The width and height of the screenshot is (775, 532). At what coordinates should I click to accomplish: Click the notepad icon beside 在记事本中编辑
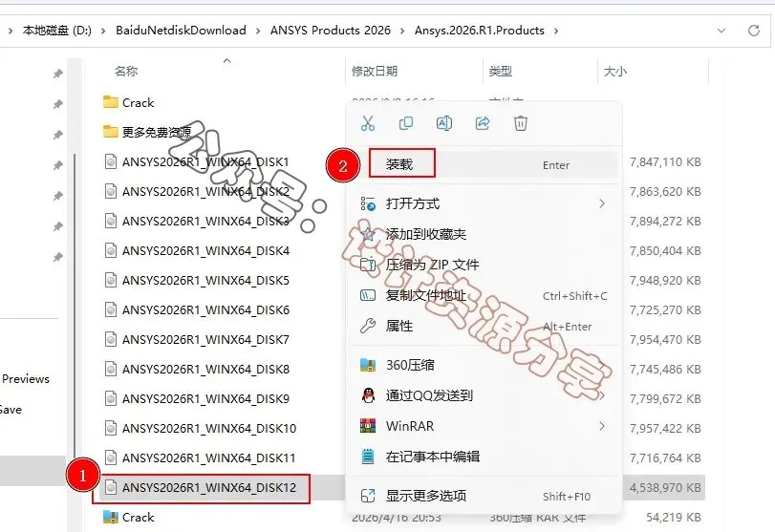point(368,457)
